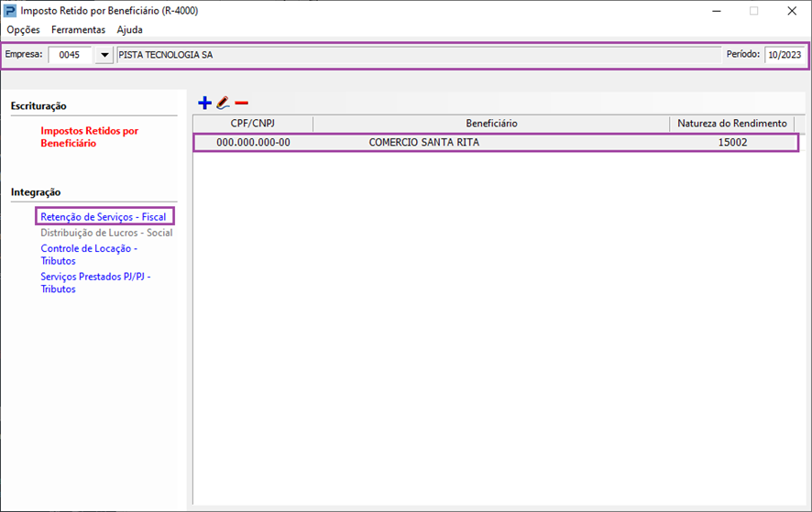Expand the Empresa dropdown arrow
The image size is (812, 512).
[x=104, y=55]
